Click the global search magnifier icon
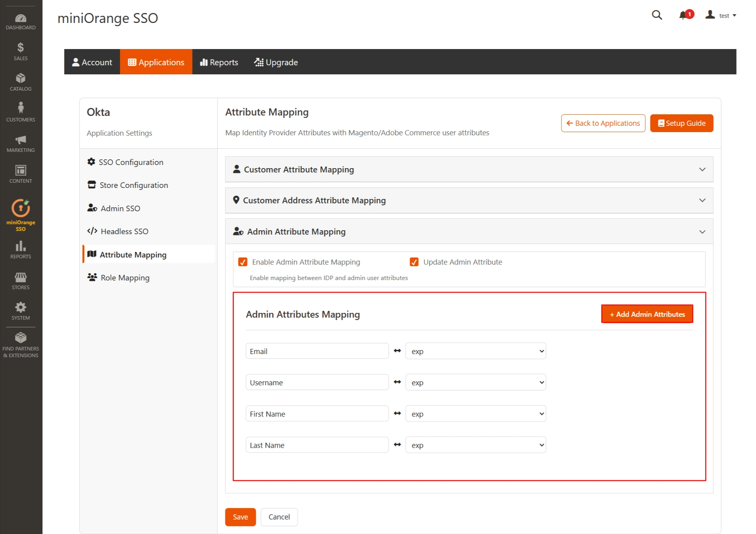The width and height of the screenshot is (756, 534). [656, 15]
